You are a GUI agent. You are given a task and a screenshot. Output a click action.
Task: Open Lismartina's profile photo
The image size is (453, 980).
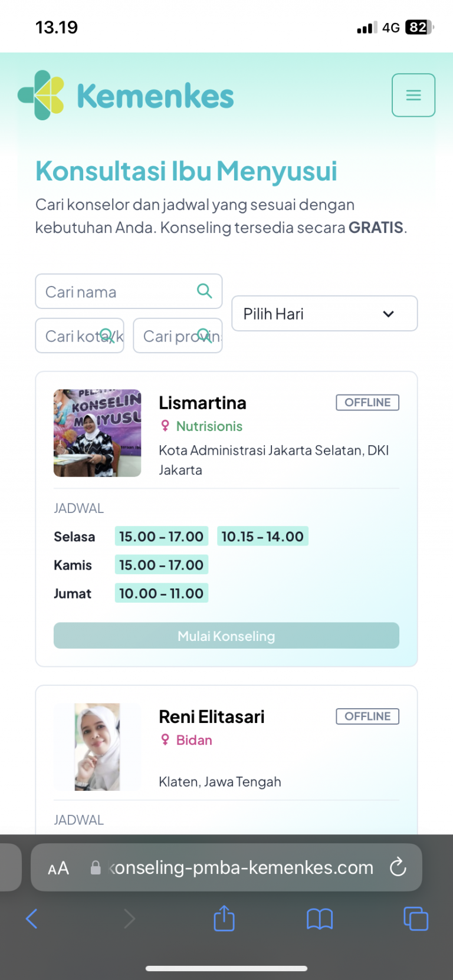pyautogui.click(x=97, y=433)
